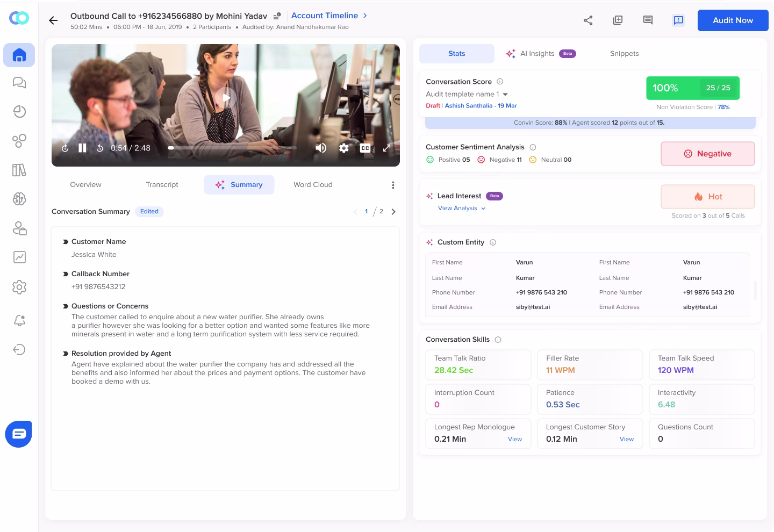This screenshot has width=774, height=532.
Task: Expand View Analysis under Lead Interest
Action: pos(461,208)
